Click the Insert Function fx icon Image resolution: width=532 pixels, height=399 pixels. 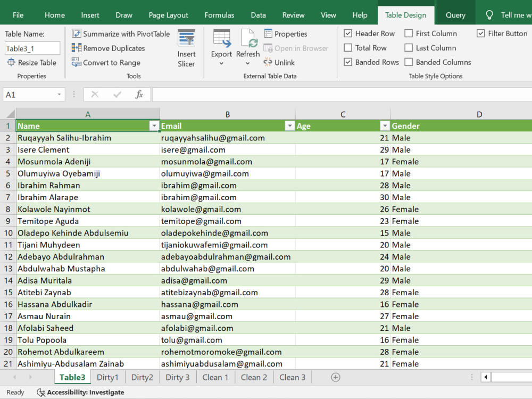click(139, 94)
